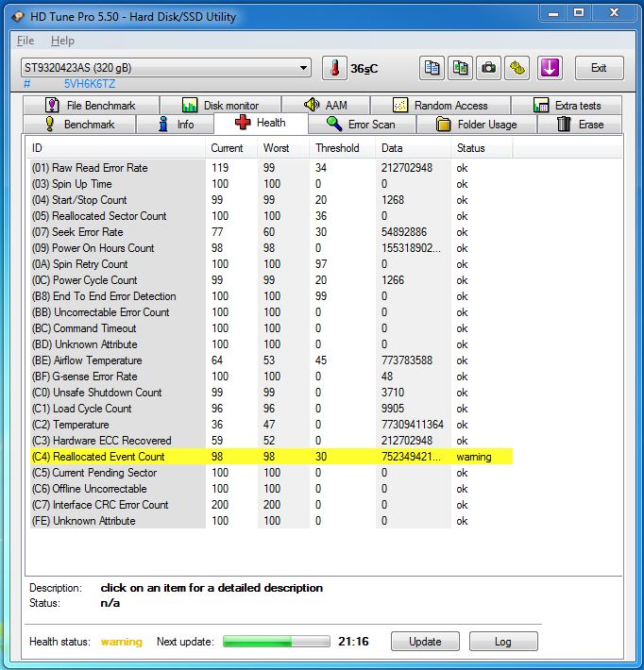644x670 pixels.
Task: Select (07) Seek Error Rate row
Action: click(271, 232)
